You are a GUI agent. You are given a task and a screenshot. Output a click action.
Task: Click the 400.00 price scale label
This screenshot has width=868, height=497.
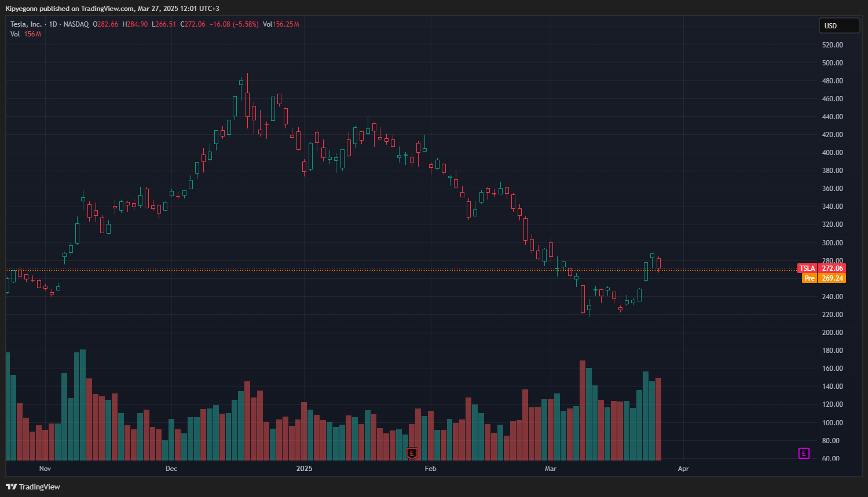click(833, 153)
